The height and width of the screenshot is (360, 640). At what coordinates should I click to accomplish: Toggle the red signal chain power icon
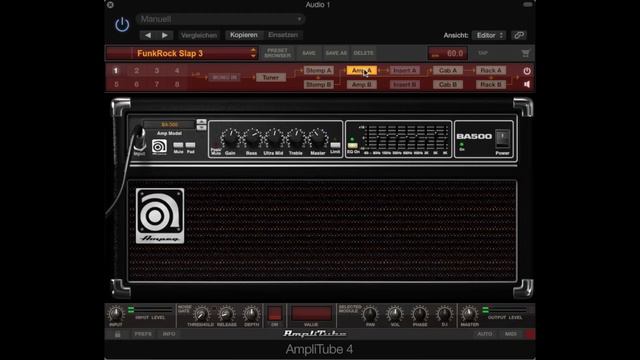click(527, 71)
